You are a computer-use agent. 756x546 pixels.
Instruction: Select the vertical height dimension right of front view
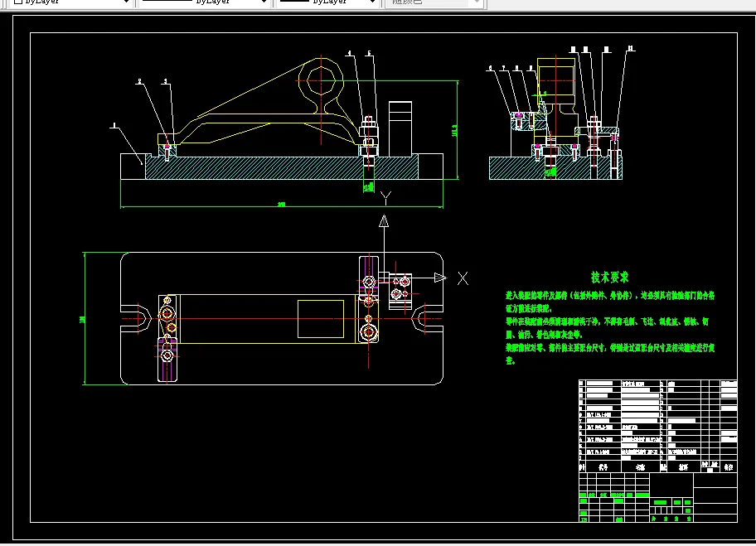(455, 130)
